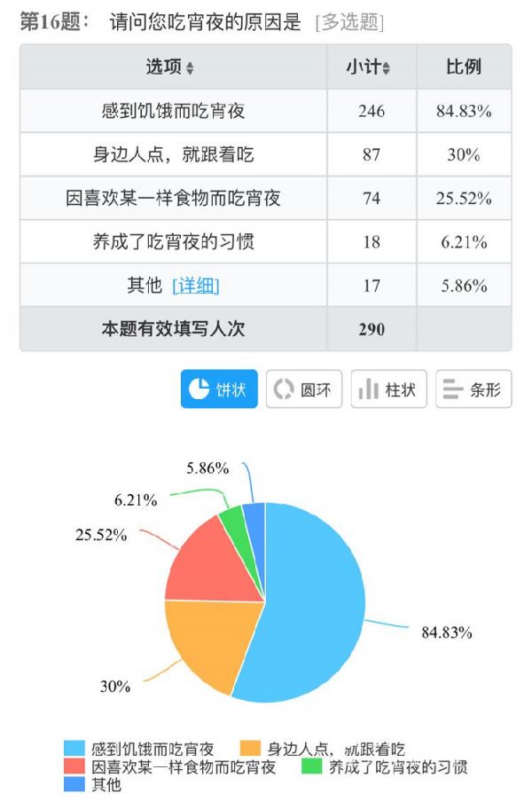Switch chart to 柱状 column view
The image size is (532, 809).
[388, 389]
